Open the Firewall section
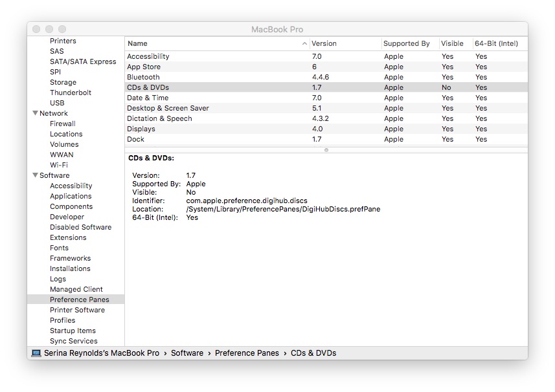The image size is (555, 392). click(63, 124)
